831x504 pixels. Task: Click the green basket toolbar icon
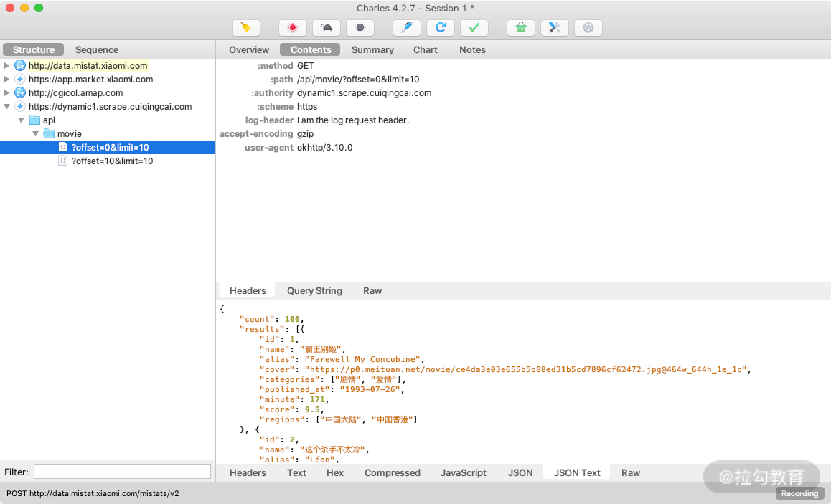521,28
